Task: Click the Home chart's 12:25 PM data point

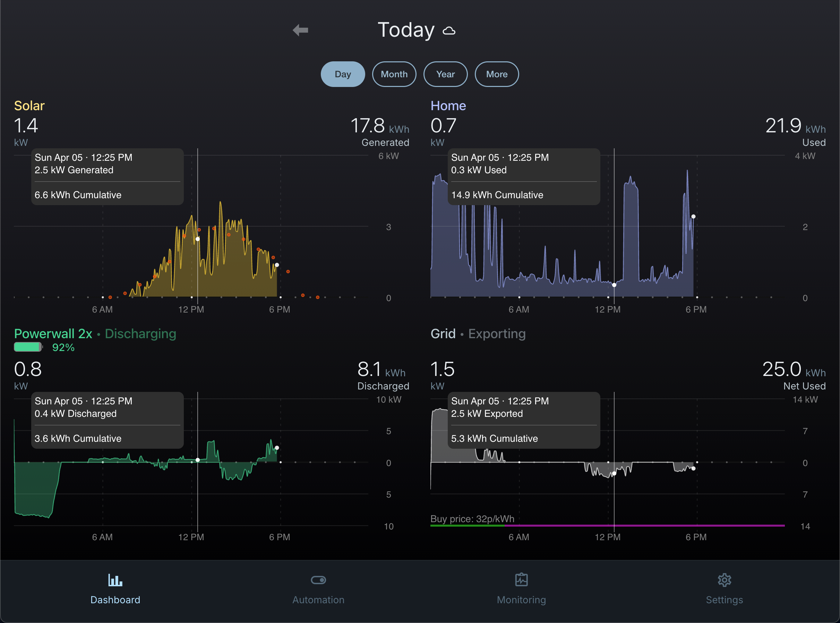Action: click(614, 285)
